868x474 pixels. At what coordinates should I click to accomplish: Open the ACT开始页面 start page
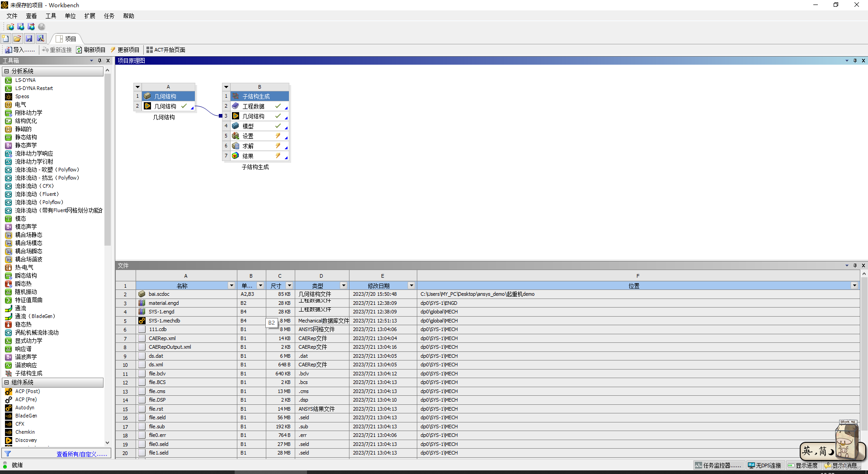pos(165,50)
